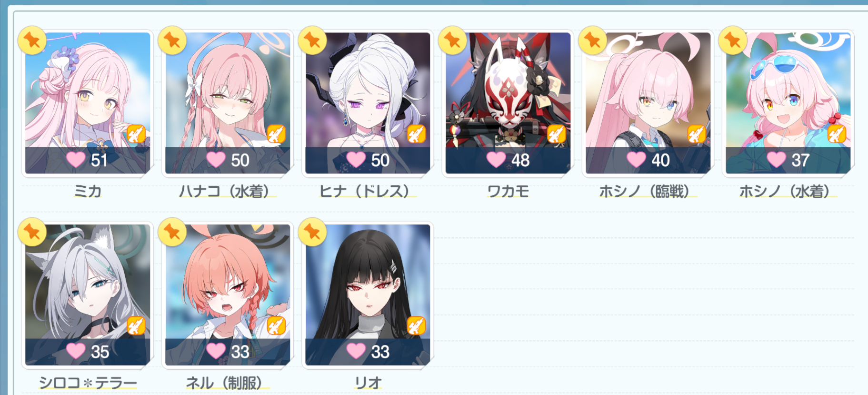Image resolution: width=868 pixels, height=395 pixels.
Task: Toggle the pin on ホシノ(水着)'s card
Action: (x=733, y=41)
